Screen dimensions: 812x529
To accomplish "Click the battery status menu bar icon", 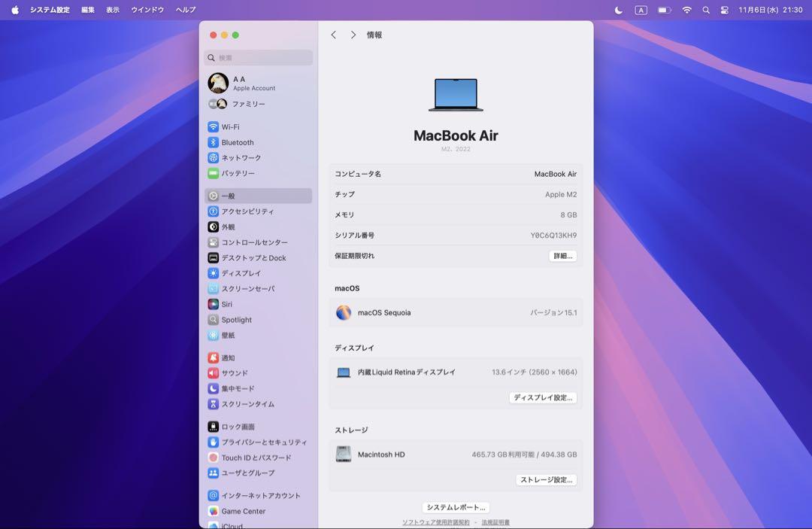I will pyautogui.click(x=665, y=10).
